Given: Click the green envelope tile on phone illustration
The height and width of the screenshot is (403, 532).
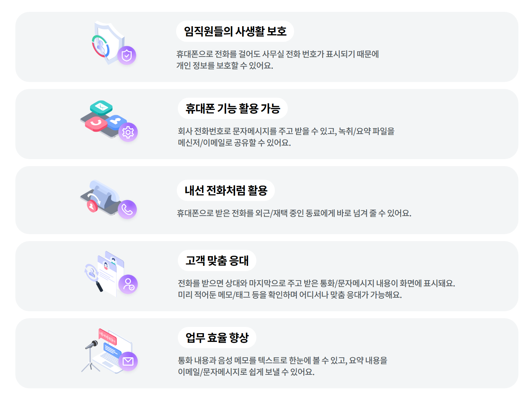Looking at the screenshot, I should click(x=101, y=107).
